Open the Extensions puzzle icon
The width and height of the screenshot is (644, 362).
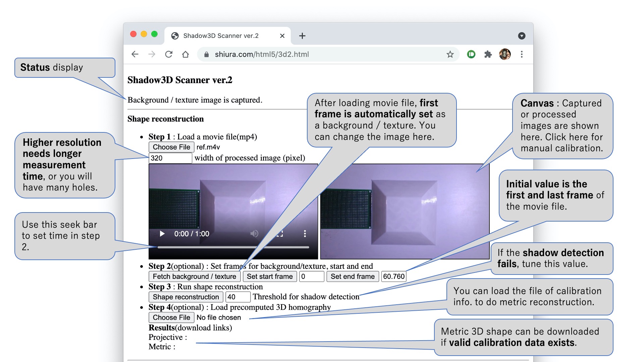coord(488,54)
